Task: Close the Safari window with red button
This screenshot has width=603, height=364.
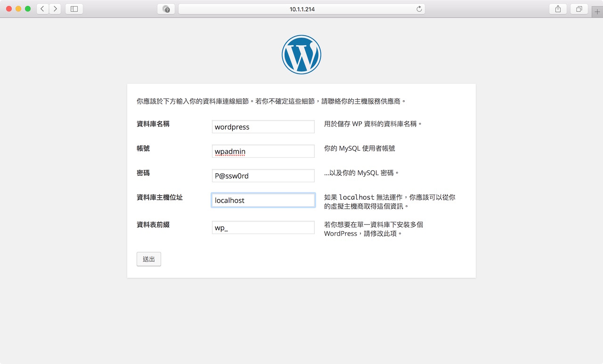Action: coord(9,9)
